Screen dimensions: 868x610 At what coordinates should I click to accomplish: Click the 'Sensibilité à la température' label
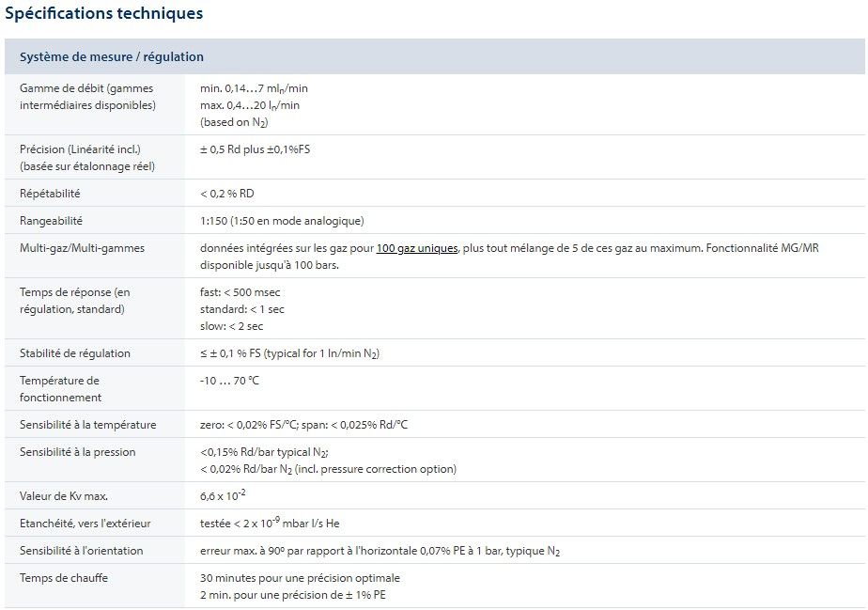point(88,425)
